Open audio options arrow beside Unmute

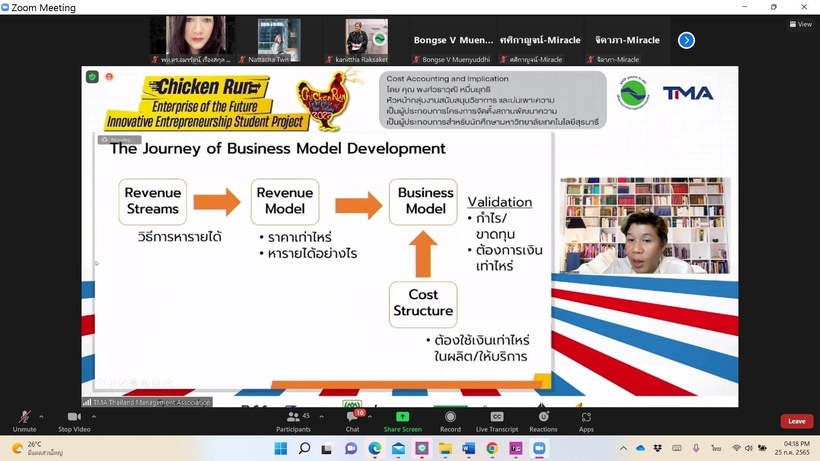41,417
